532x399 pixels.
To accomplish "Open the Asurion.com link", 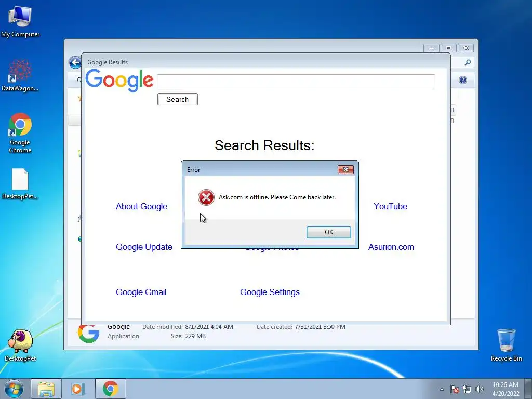I will pos(391,247).
